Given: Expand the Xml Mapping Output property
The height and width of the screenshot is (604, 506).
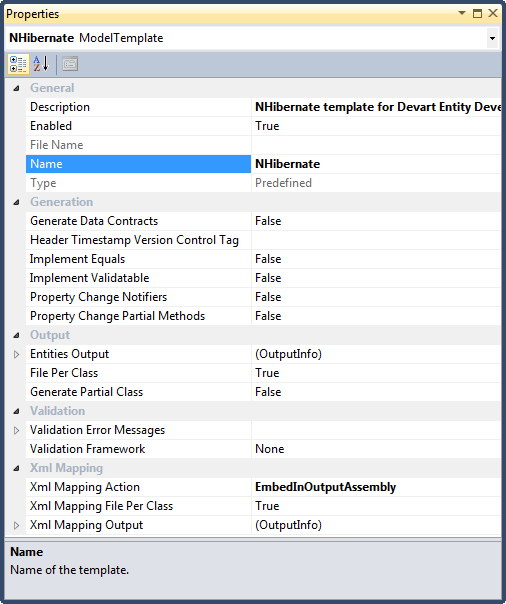Looking at the screenshot, I should pyautogui.click(x=16, y=525).
